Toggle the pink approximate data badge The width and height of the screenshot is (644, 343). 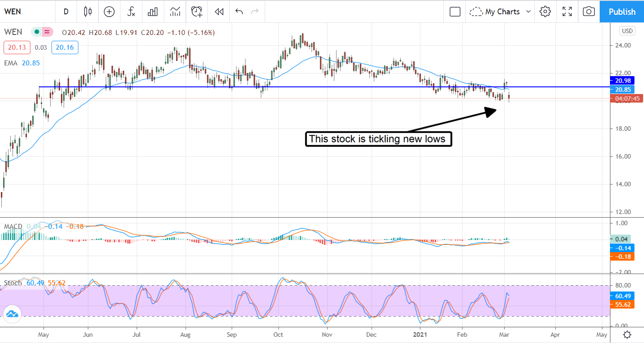click(47, 32)
